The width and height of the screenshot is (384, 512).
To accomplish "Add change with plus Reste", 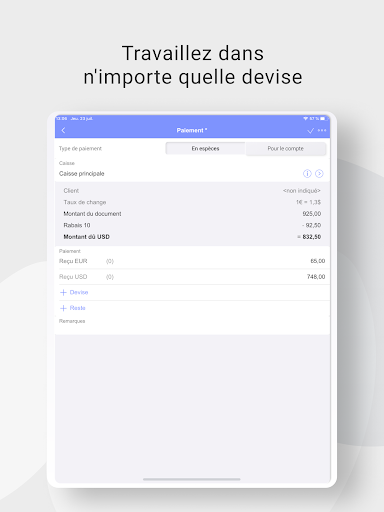I will tap(73, 308).
